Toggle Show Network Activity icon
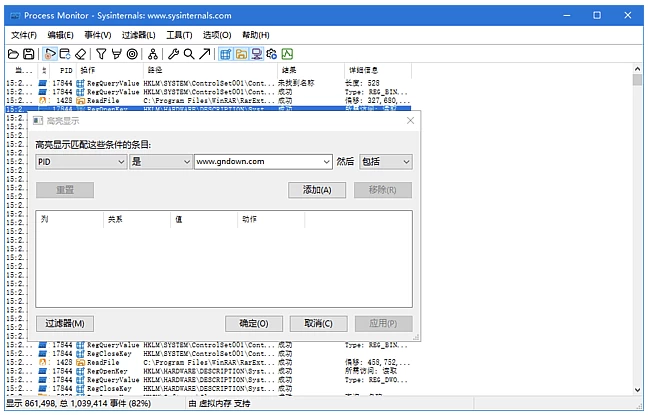The height and width of the screenshot is (415, 648). pyautogui.click(x=257, y=54)
